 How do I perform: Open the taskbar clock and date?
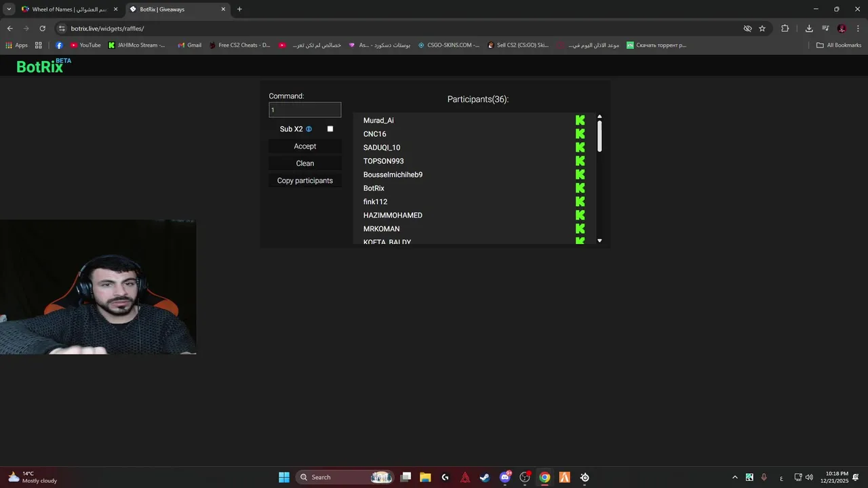[x=834, y=477]
